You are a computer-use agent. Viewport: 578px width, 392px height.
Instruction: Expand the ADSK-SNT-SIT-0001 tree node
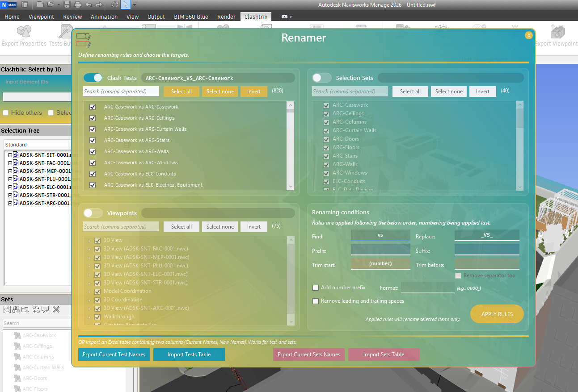[x=10, y=155]
